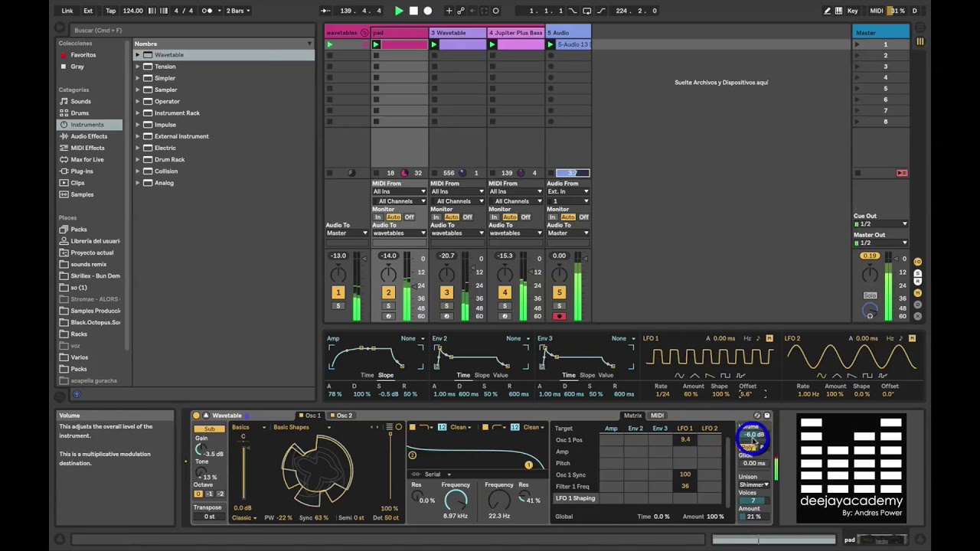Open MIDI Effects category

coord(87,148)
